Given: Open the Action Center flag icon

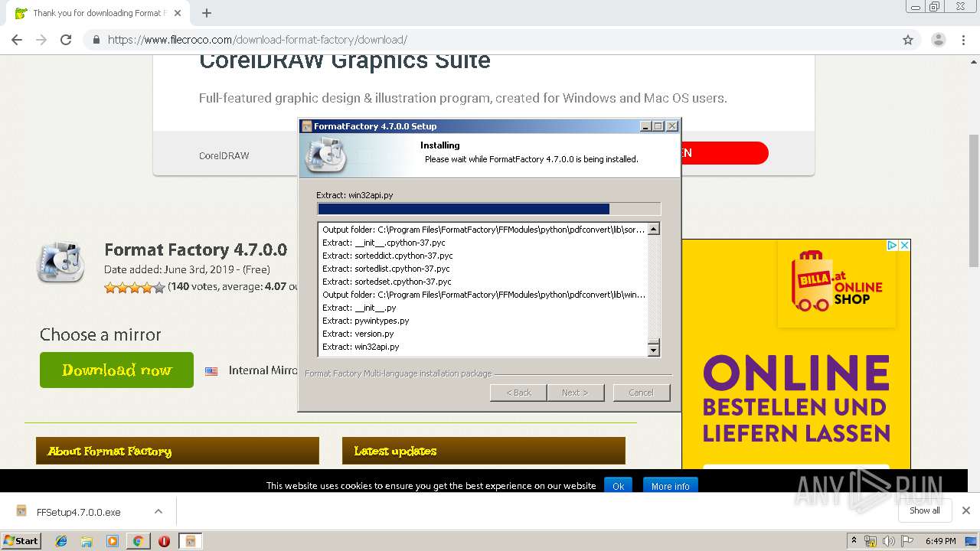Looking at the screenshot, I should coord(906,541).
